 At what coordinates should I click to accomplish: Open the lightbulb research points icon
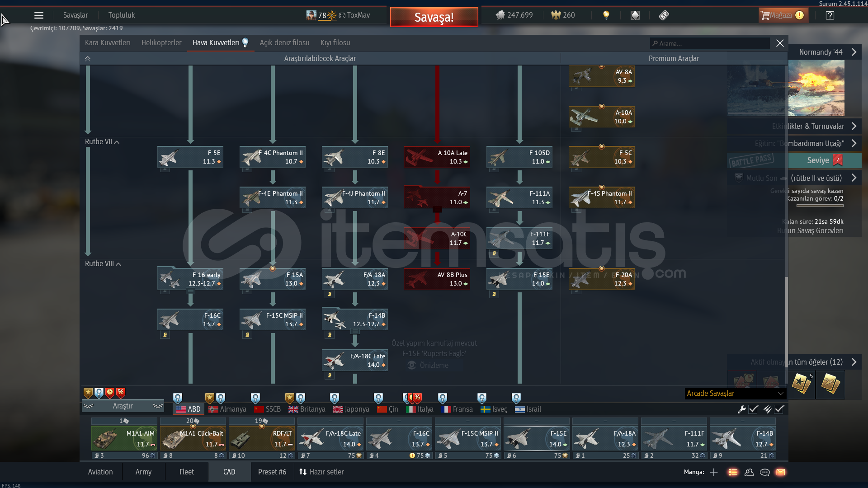(606, 15)
